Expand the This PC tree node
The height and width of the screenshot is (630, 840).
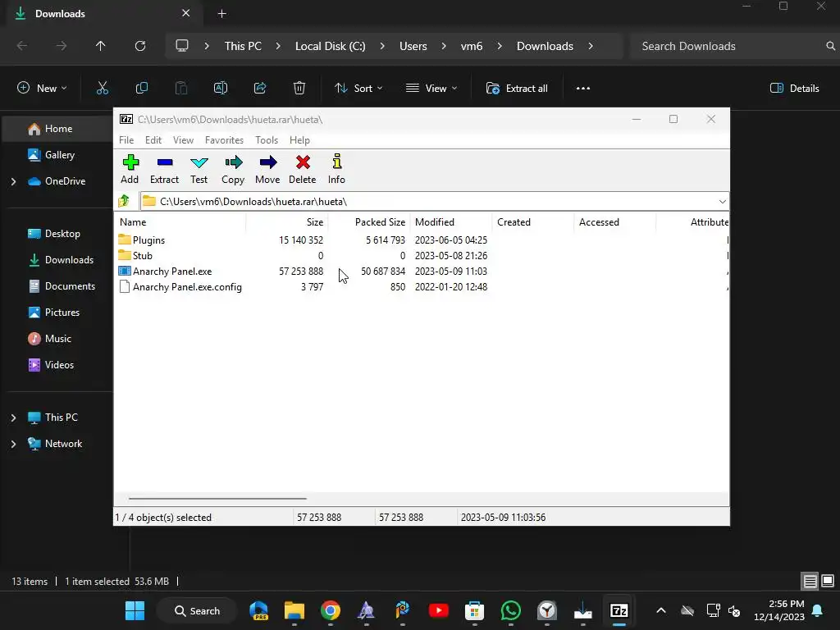tap(13, 418)
